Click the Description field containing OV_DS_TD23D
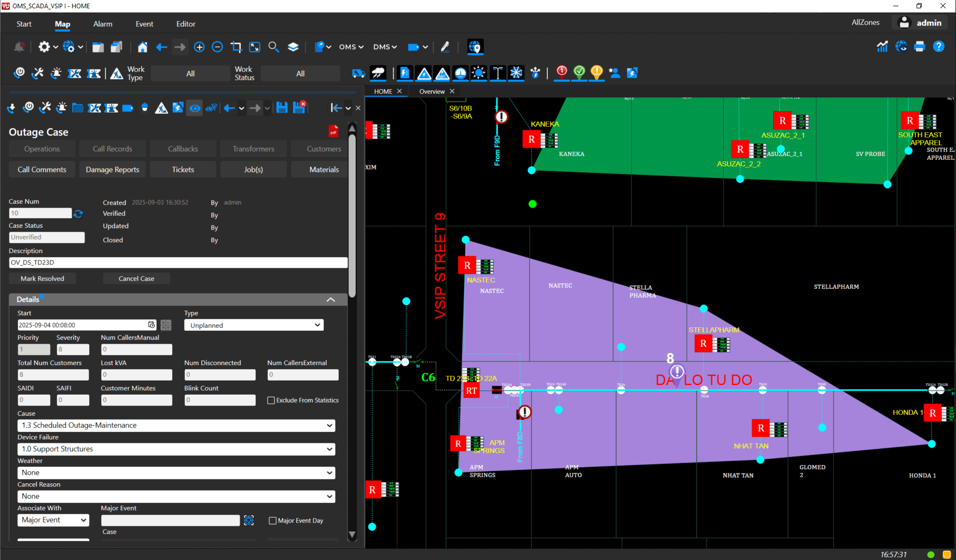The height and width of the screenshot is (560, 956). pyautogui.click(x=178, y=262)
